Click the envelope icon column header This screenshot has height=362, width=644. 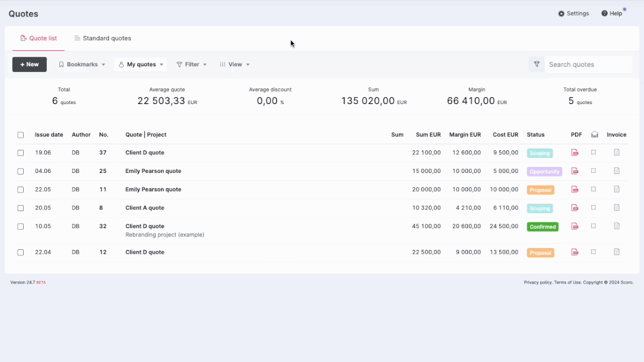595,134
